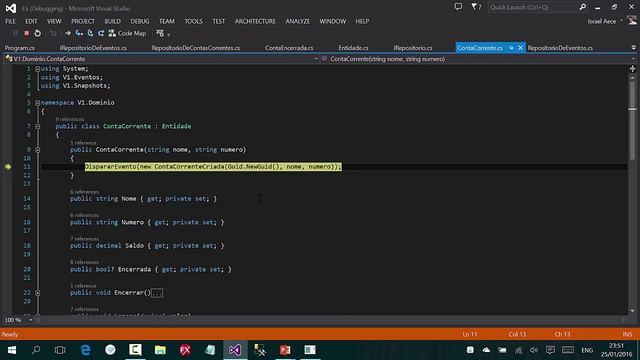The height and width of the screenshot is (360, 640).
Task: Click the debug tools icon after Code Map
Action: coord(160,33)
